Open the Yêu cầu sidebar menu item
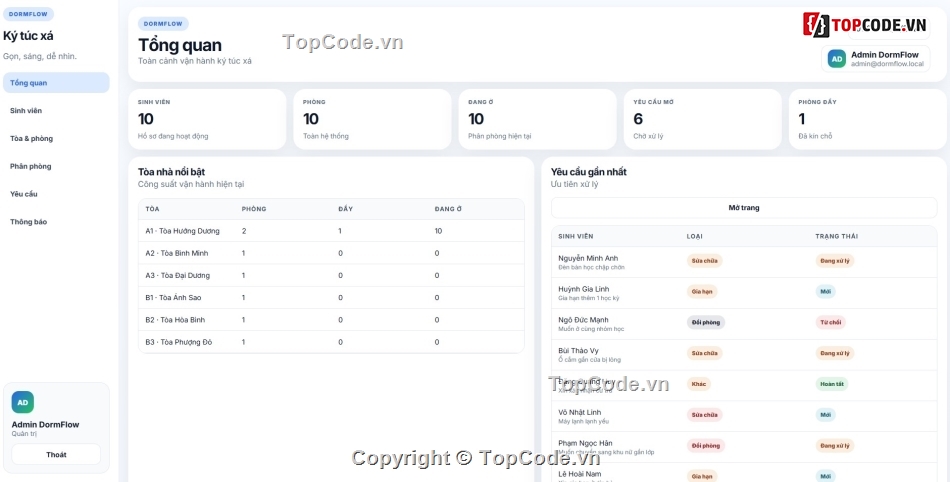The image size is (950, 482). click(56, 194)
